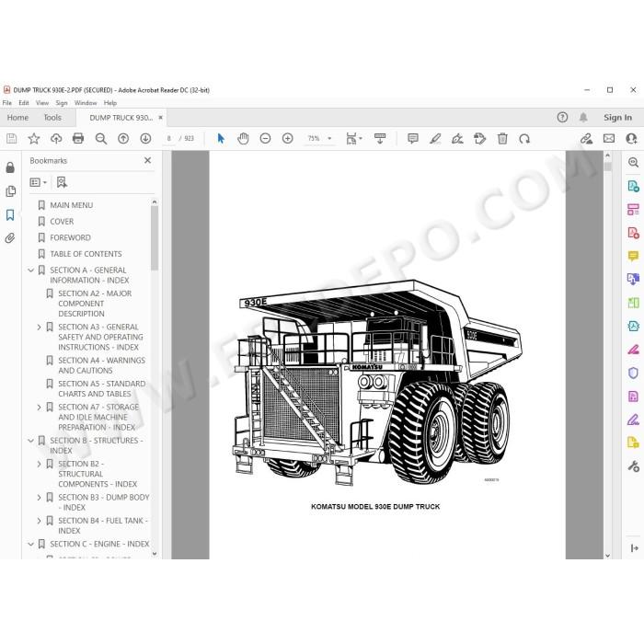Image resolution: width=644 pixels, height=644 pixels.
Task: Jump to the COVER bookmark
Action: click(x=62, y=222)
